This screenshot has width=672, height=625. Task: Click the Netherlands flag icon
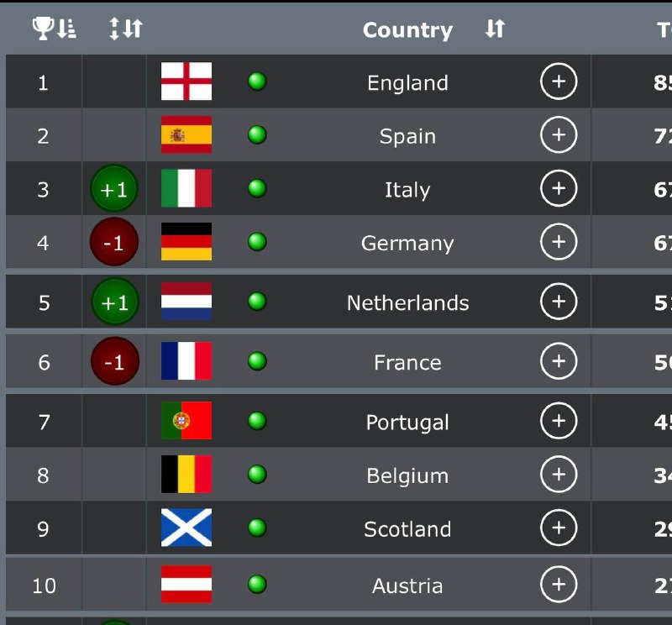(186, 302)
